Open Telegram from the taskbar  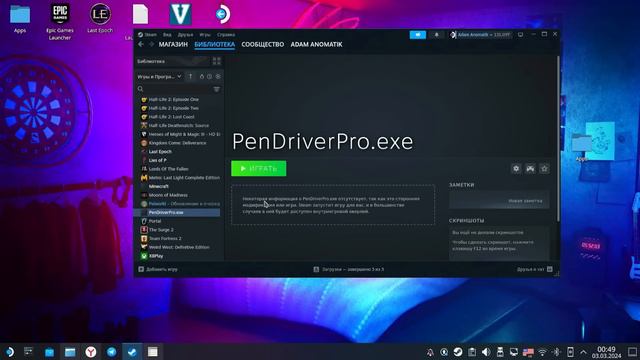(x=111, y=352)
